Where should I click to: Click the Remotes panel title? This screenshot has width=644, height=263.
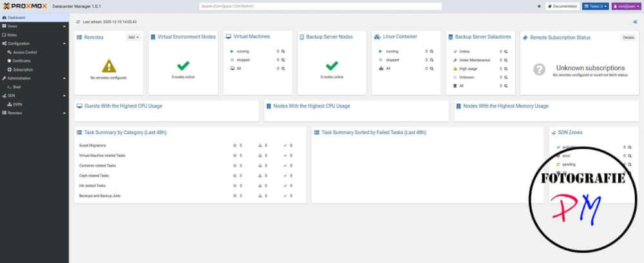(93, 37)
